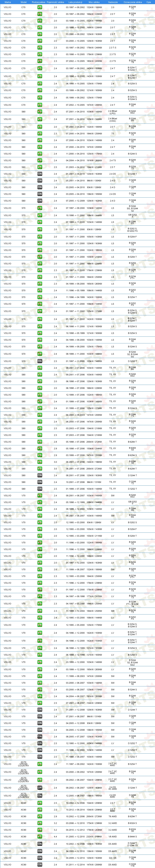Select the '150kW / 204KM' power cell
Viewport: 155px width, 868px height.
tap(94, 449)
